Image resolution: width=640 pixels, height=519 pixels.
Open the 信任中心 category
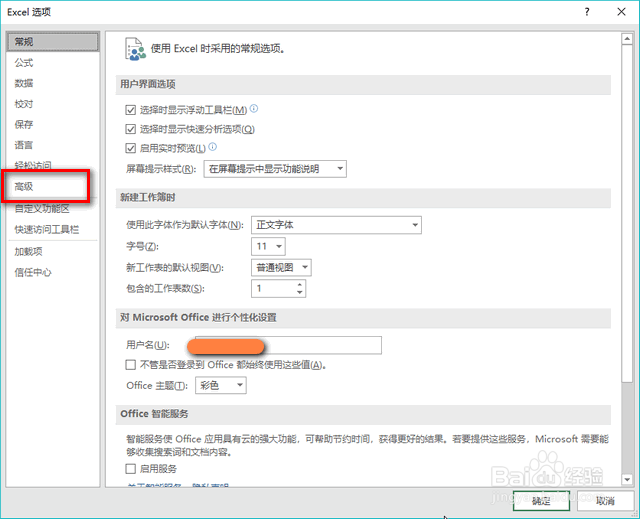pos(53,273)
